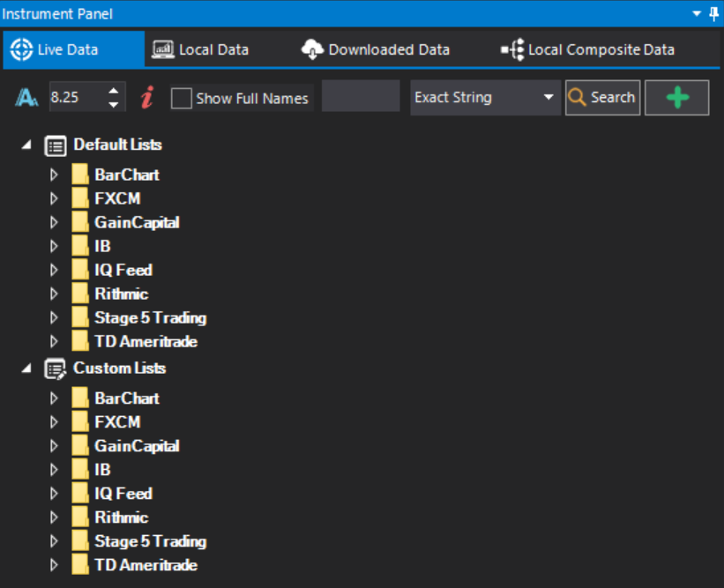
Task: Select Stage 5 Trading label under Default Lists
Action: coord(151,317)
